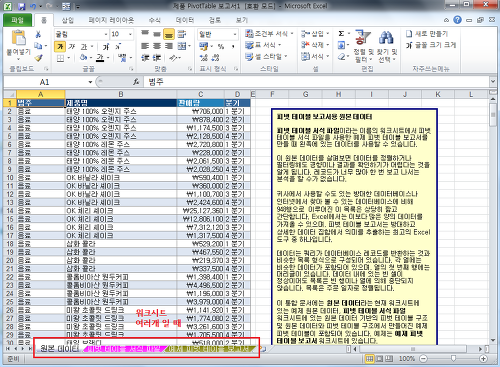500x367 pixels.
Task: Click Delete cells (삭제) button
Action: point(315,45)
